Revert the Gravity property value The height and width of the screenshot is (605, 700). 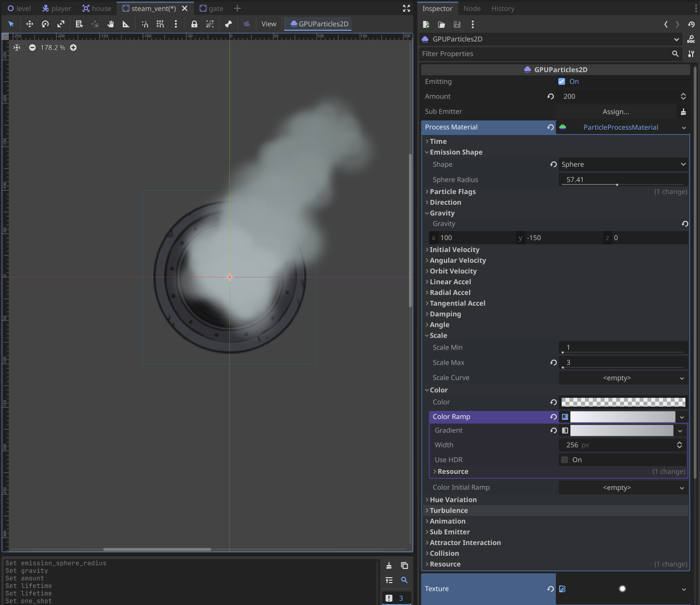point(685,224)
